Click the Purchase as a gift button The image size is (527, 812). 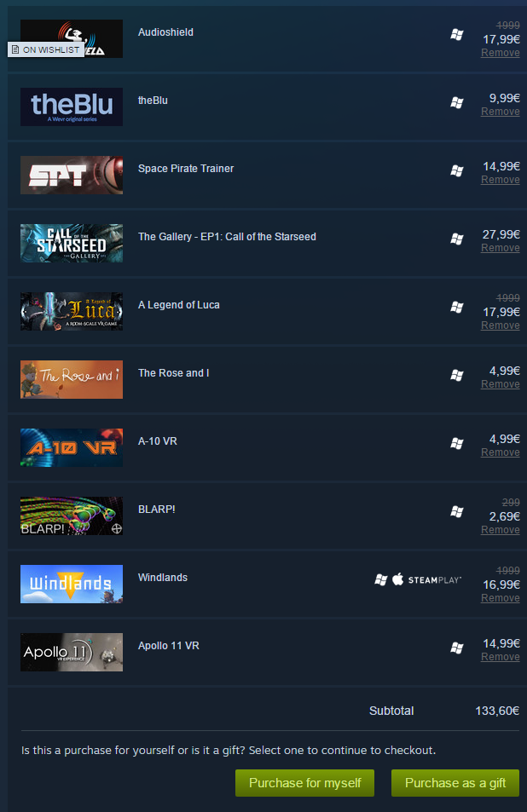[455, 783]
